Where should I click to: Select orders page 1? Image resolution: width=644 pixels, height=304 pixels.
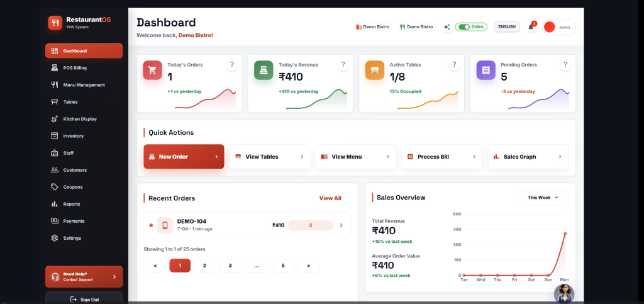[180, 266]
